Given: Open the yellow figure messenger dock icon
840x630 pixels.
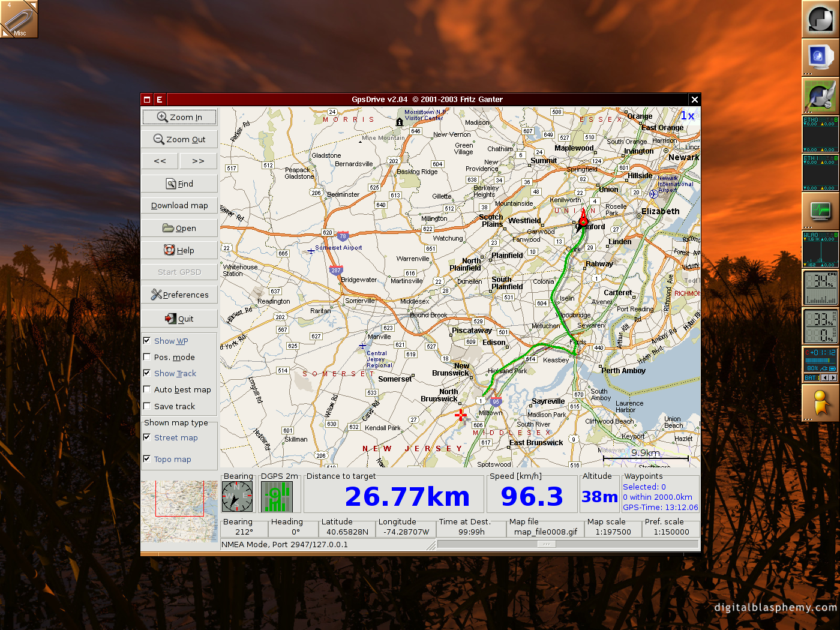Looking at the screenshot, I should [820, 403].
